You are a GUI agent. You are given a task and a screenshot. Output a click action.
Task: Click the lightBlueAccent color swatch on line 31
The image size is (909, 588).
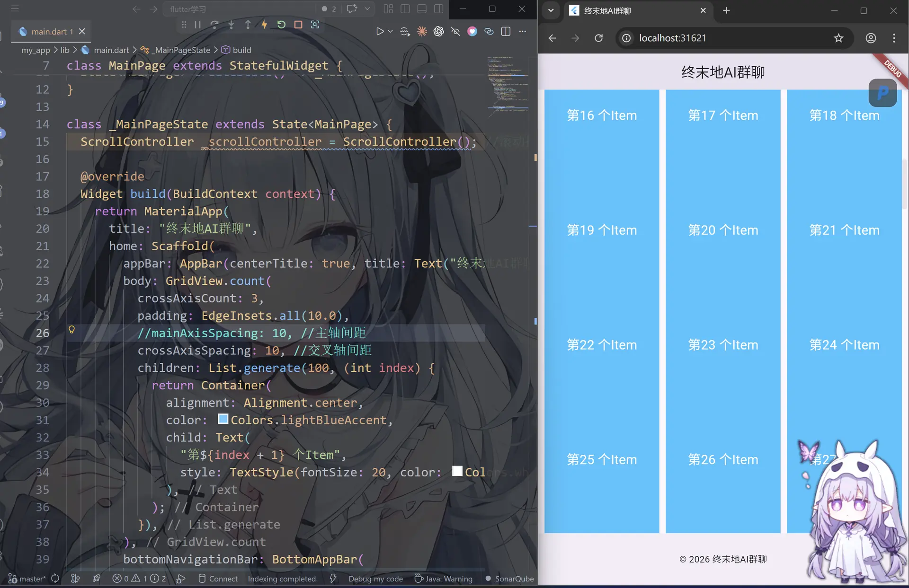click(x=223, y=419)
